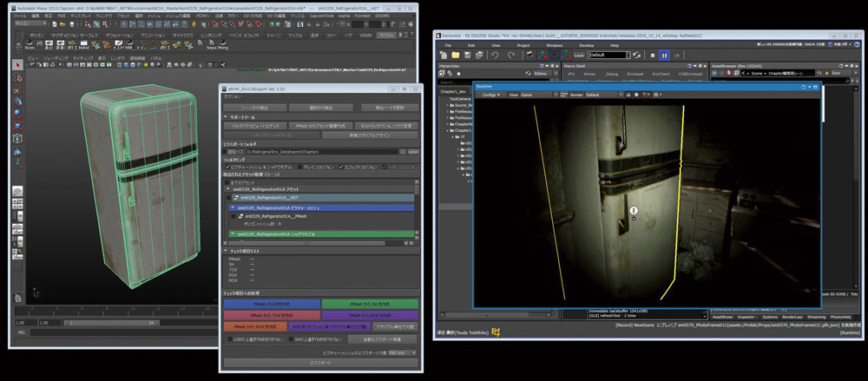
Task: Select the translate gizmo icon in RE ENGINE
Action: 542,55
